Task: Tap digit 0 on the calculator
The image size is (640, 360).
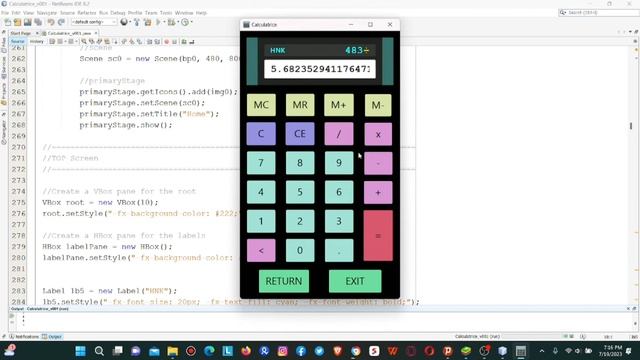Action: coord(300,250)
